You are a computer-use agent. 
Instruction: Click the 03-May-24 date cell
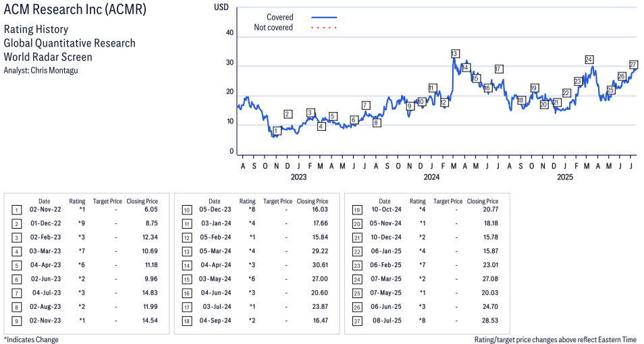click(x=215, y=279)
